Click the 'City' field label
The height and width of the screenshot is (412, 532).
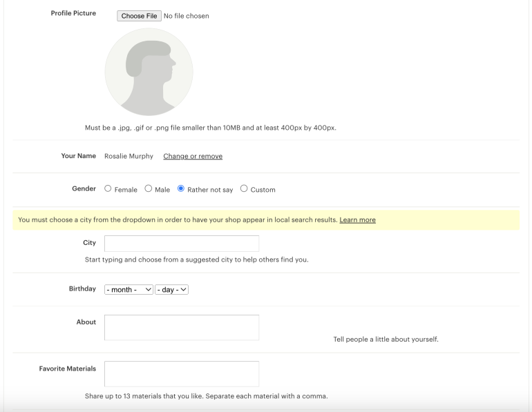(x=89, y=243)
